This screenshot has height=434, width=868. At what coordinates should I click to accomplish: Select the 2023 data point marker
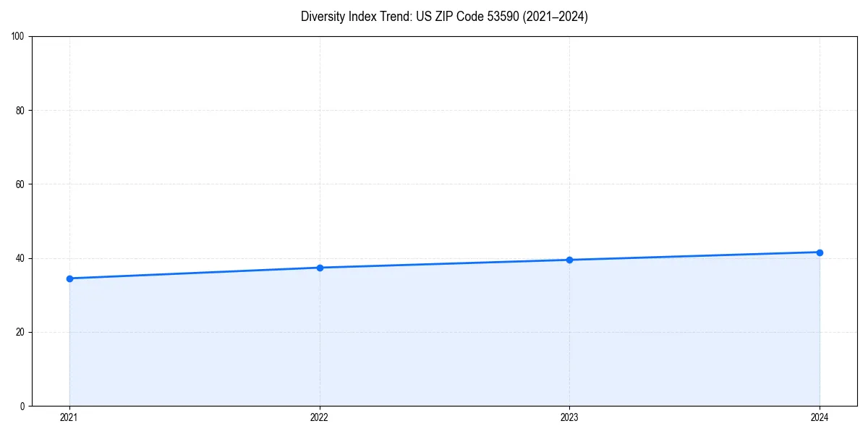[x=570, y=259]
